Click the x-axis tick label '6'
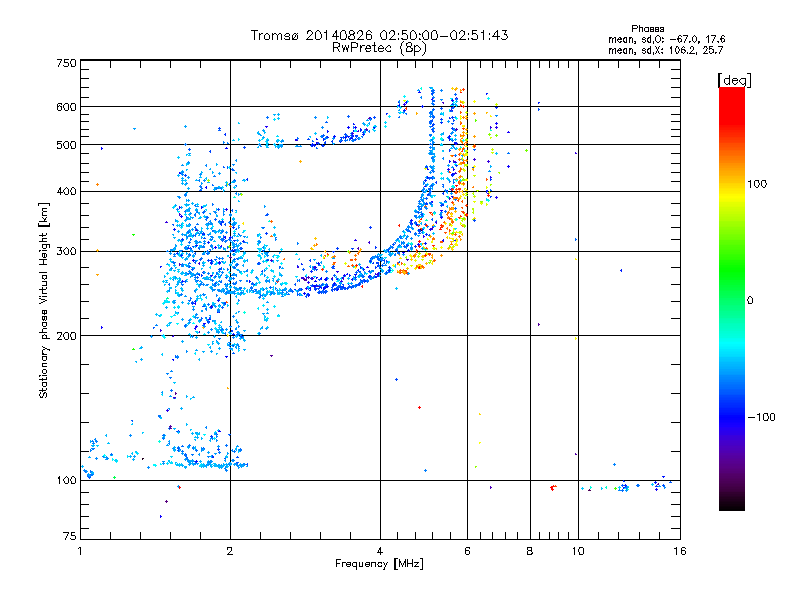Screen dimensions: 800x600 [467, 551]
